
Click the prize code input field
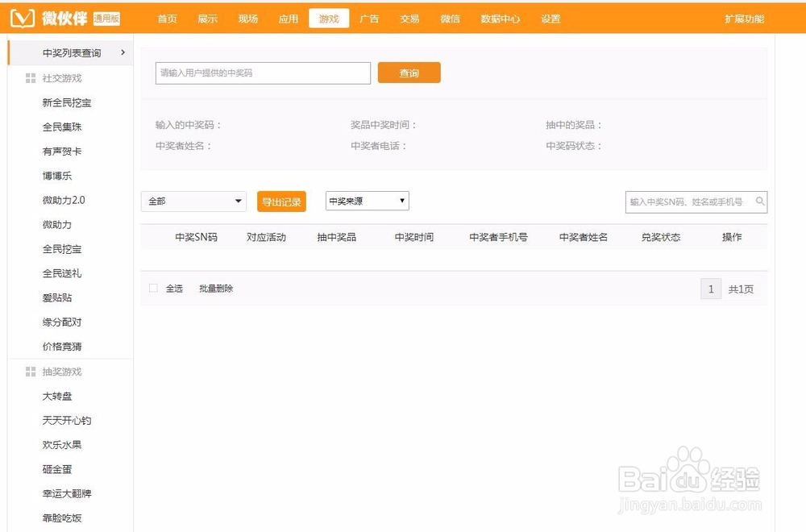click(x=262, y=73)
